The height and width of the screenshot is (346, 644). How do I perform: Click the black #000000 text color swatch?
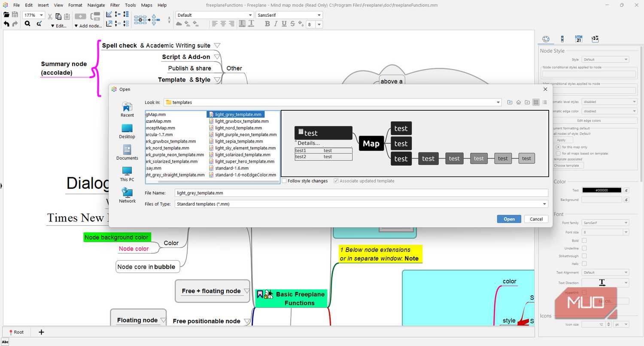click(x=601, y=190)
